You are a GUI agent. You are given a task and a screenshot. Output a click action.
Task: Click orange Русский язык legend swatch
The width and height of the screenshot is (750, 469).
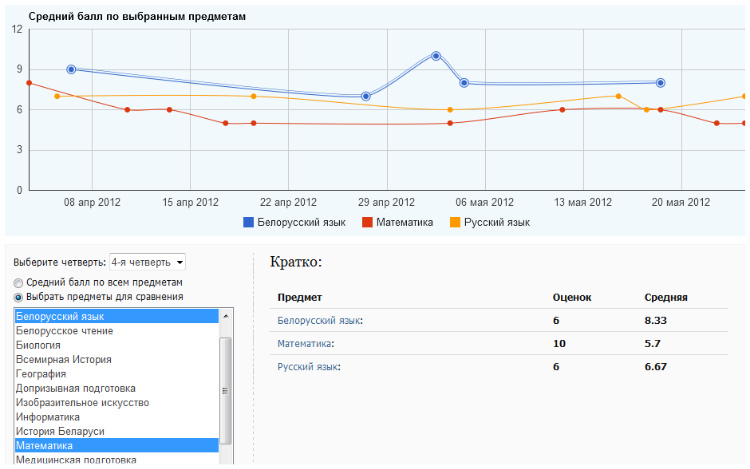[455, 222]
